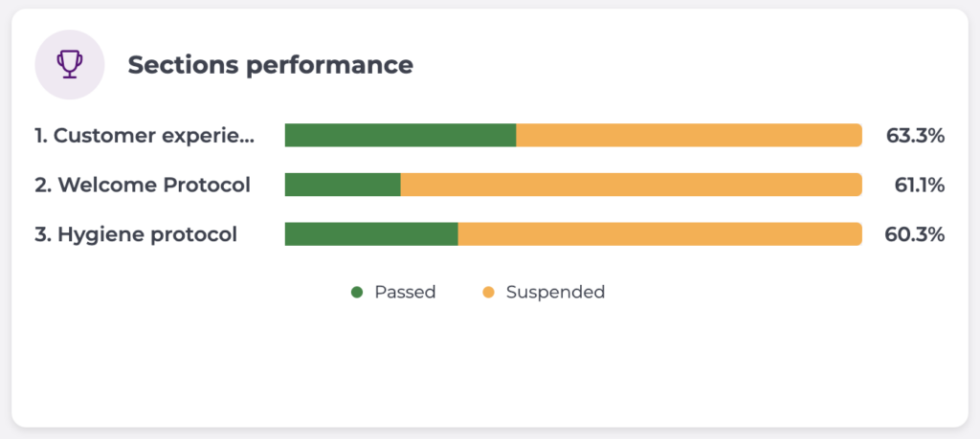Click green passed bar for Hygiene protocol
Viewport: 980px width, 439px height.
tap(371, 234)
